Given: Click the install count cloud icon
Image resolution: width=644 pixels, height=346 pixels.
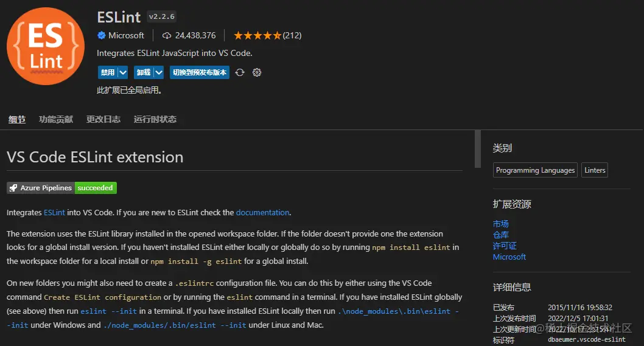Looking at the screenshot, I should click(166, 36).
